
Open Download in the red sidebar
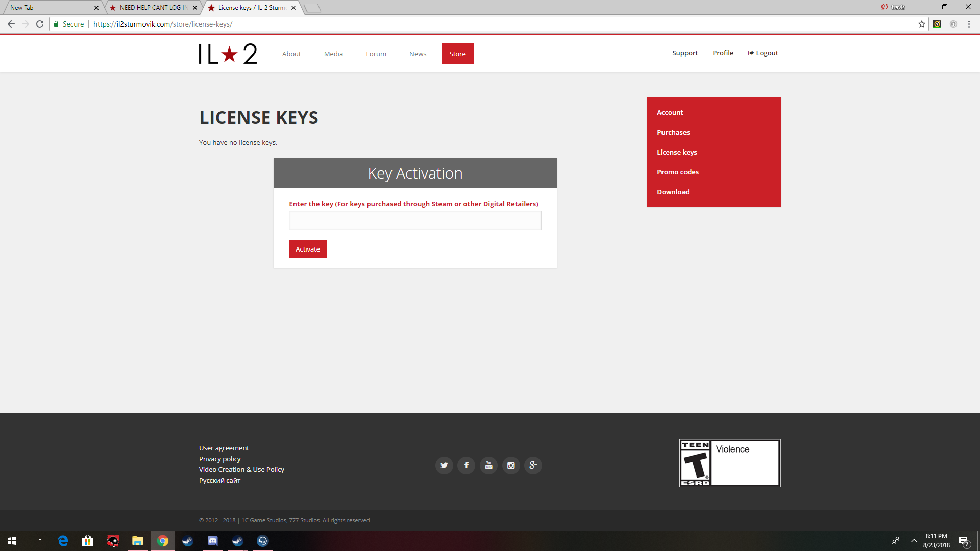(673, 192)
